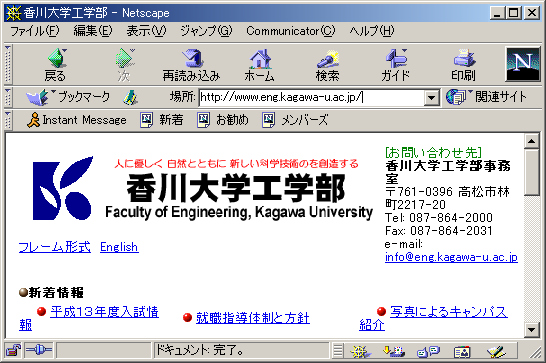Reload the page with 再読み込み

[x=191, y=65]
